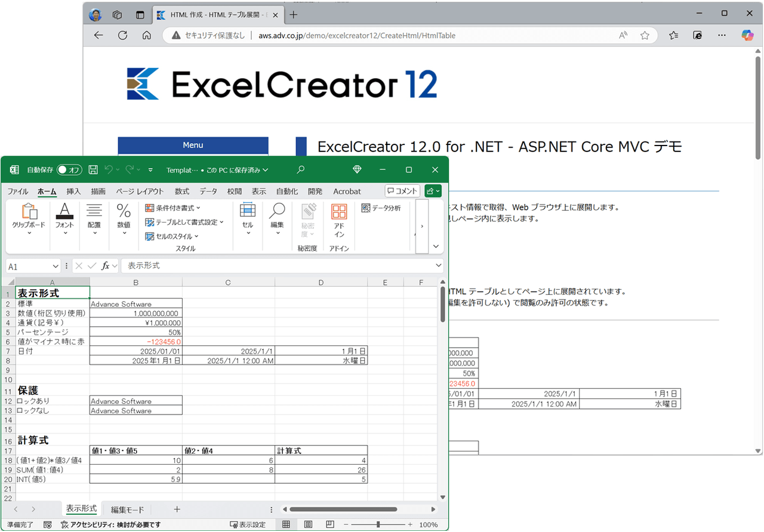Screen dimensions: 764x532
Task: Expand the formula bar with the chevron
Action: [x=439, y=265]
